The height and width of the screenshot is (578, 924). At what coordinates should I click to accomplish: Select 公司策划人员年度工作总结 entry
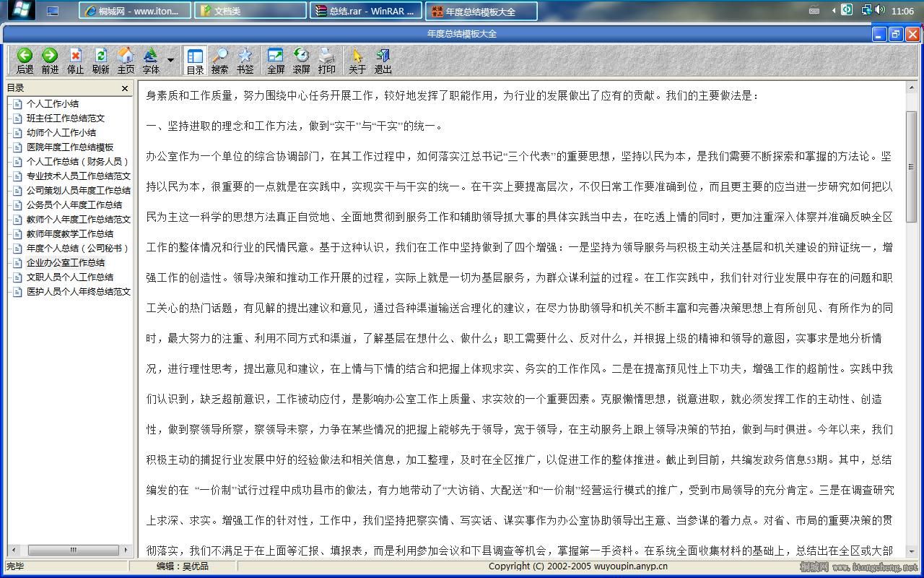coord(79,190)
